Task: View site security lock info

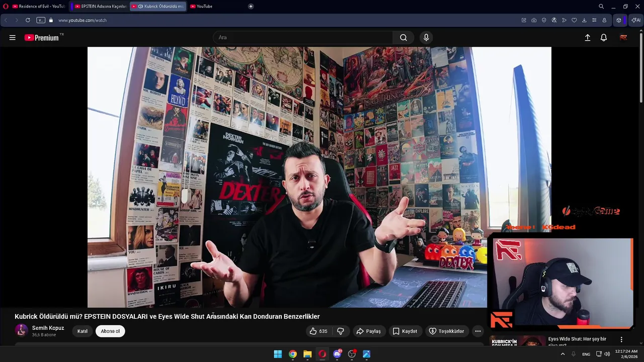Action: coord(51,20)
